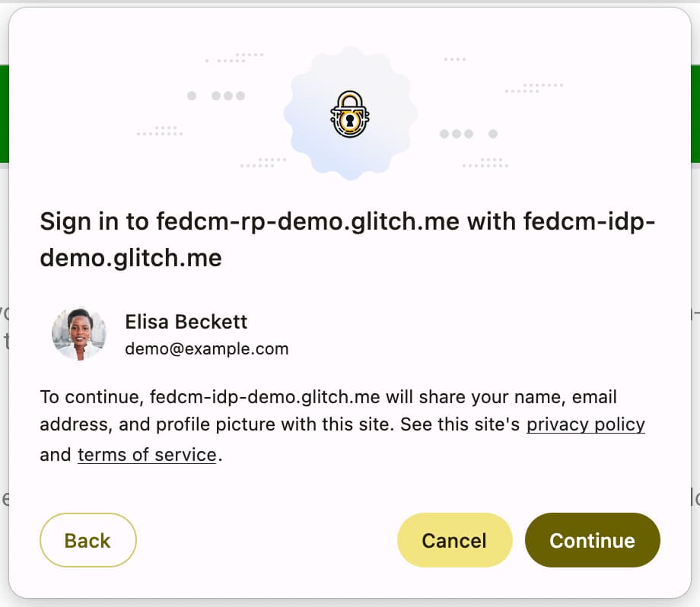Click Elisa Beckett's profile picture
This screenshot has height=607, width=700.
click(x=78, y=334)
